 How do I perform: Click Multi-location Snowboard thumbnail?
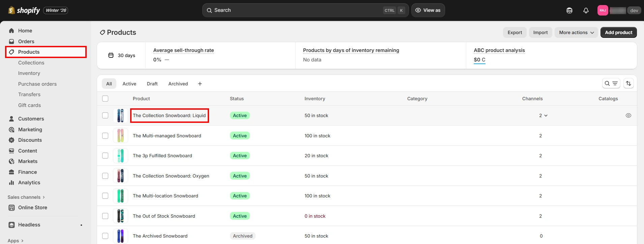pyautogui.click(x=120, y=196)
